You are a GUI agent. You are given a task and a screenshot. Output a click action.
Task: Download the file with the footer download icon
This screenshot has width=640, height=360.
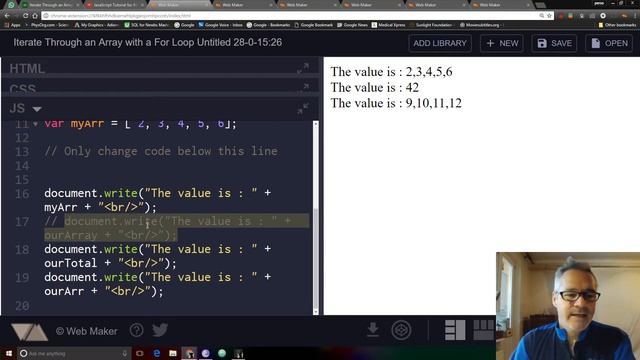pyautogui.click(x=373, y=330)
